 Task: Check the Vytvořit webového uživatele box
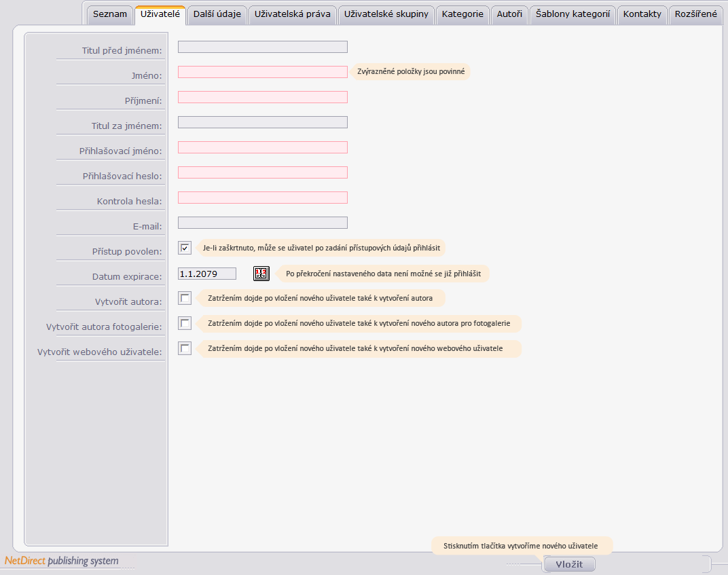(x=185, y=348)
